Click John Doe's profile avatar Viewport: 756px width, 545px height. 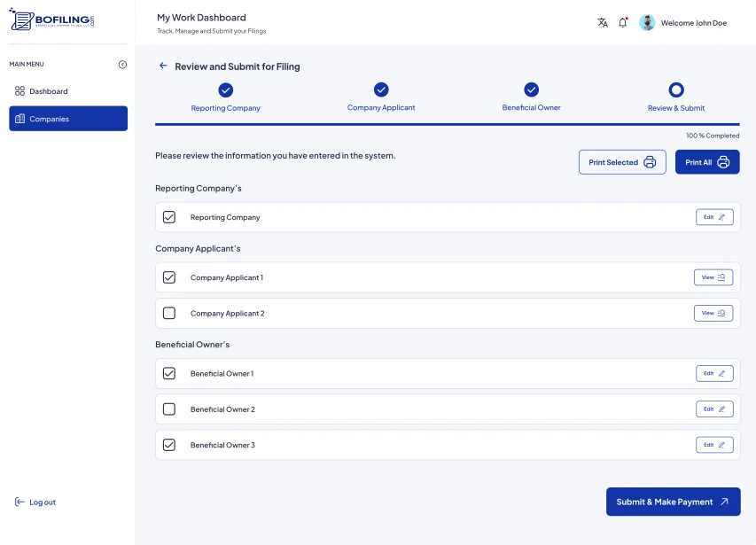(647, 23)
